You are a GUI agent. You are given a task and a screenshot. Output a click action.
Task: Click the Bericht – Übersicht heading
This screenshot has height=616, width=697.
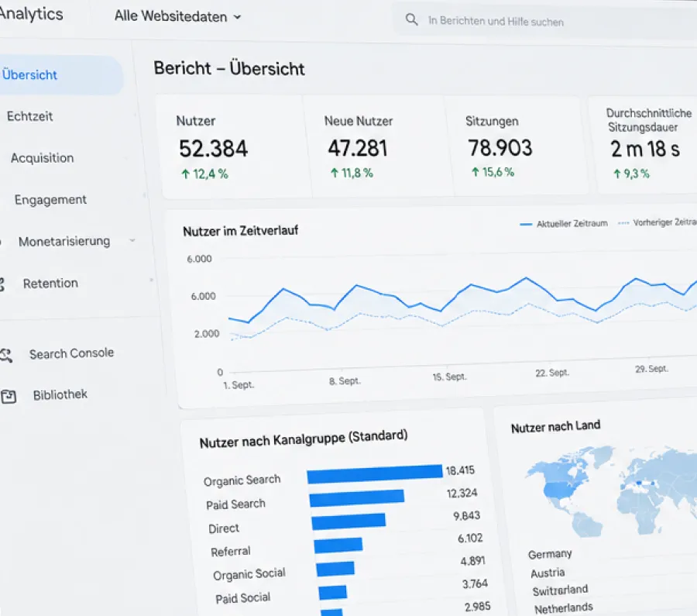click(x=229, y=68)
